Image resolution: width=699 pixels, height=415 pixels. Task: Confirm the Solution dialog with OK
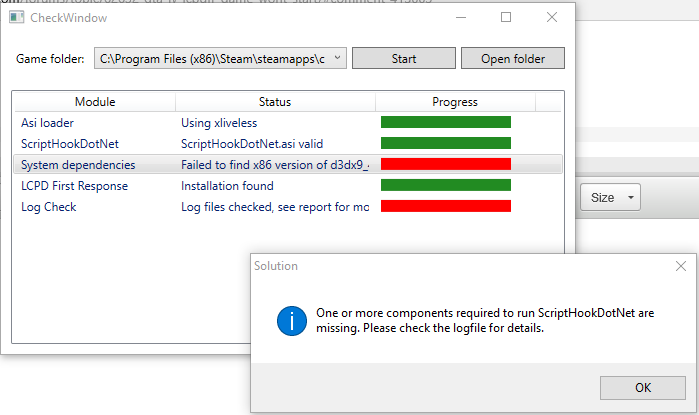[x=643, y=388]
